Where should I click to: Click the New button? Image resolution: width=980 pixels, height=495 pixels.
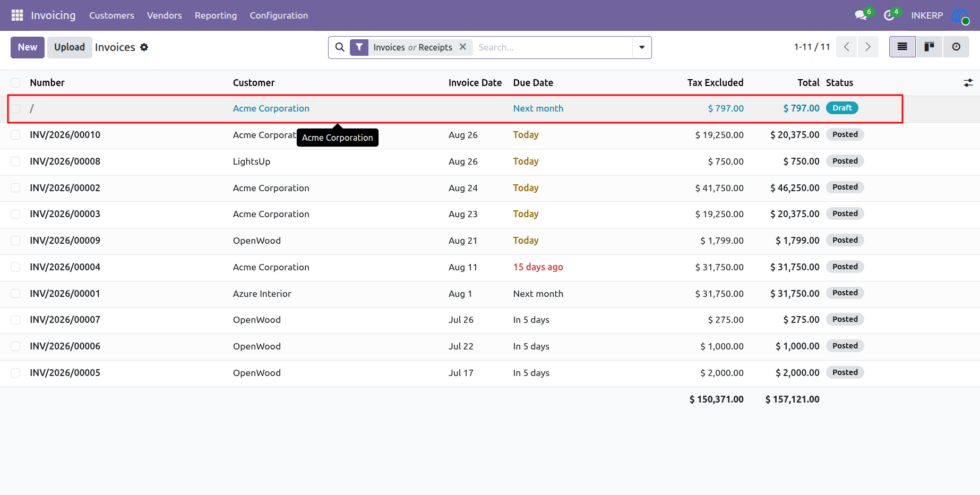pyautogui.click(x=28, y=47)
